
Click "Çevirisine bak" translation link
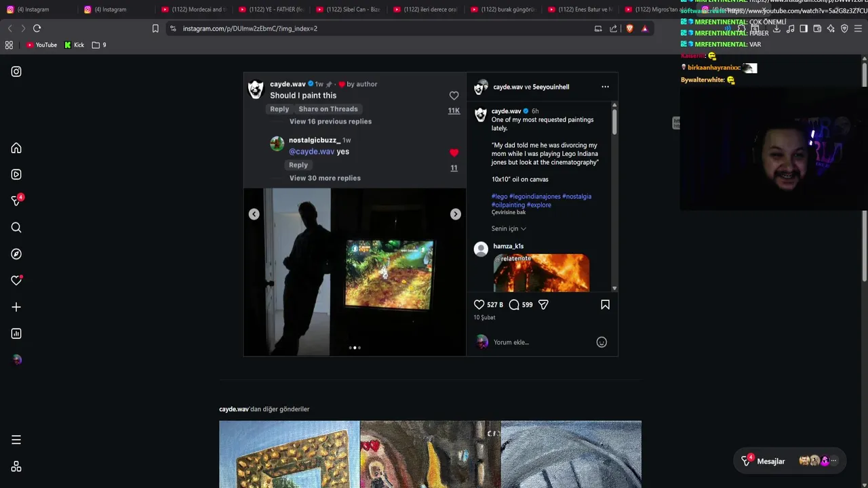pos(509,213)
